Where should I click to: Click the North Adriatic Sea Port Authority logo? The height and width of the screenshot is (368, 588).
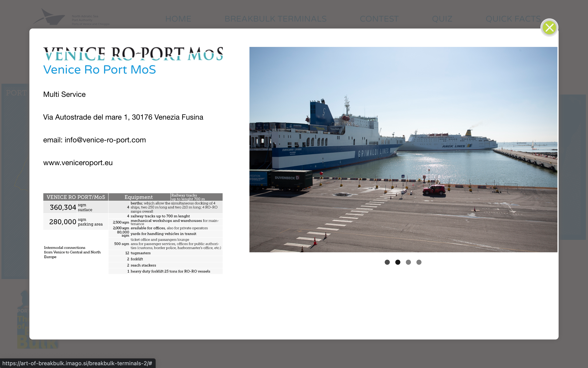click(71, 17)
